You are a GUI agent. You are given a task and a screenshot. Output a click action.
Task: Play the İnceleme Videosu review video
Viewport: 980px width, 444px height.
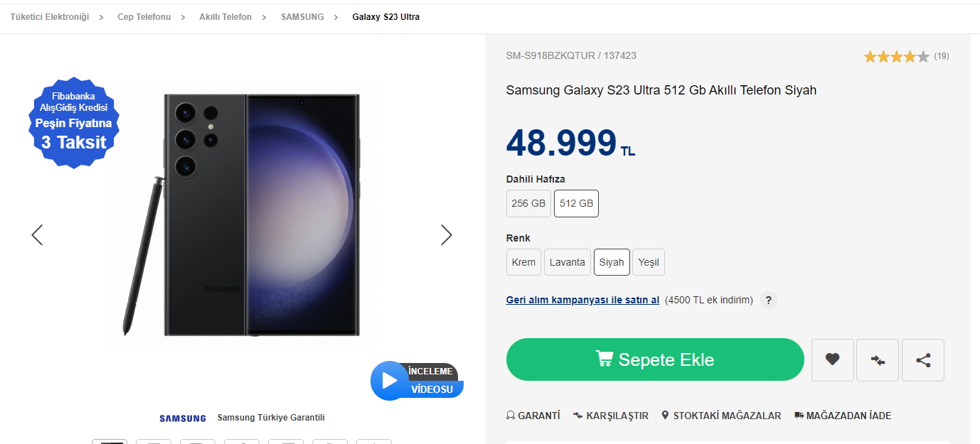[x=417, y=381]
